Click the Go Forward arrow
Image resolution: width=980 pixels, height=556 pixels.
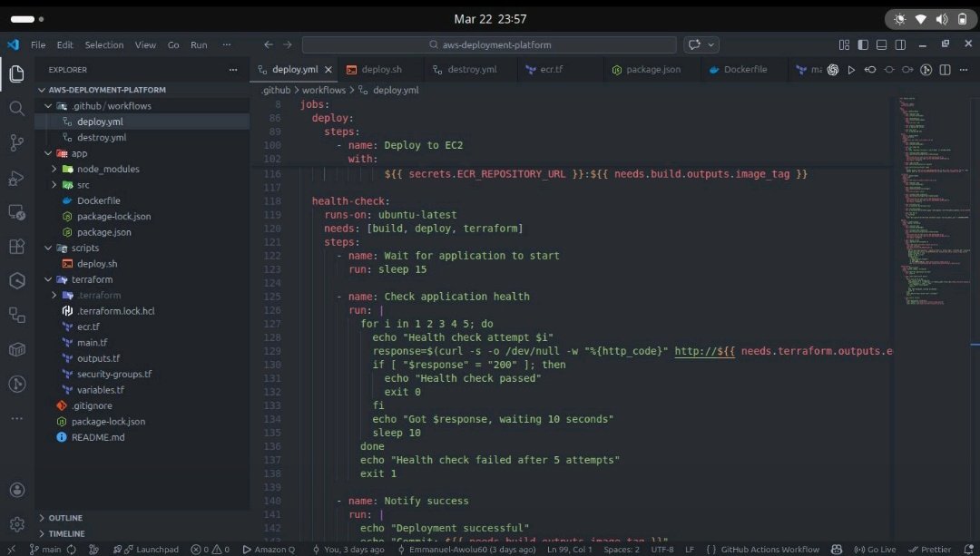[x=288, y=45]
